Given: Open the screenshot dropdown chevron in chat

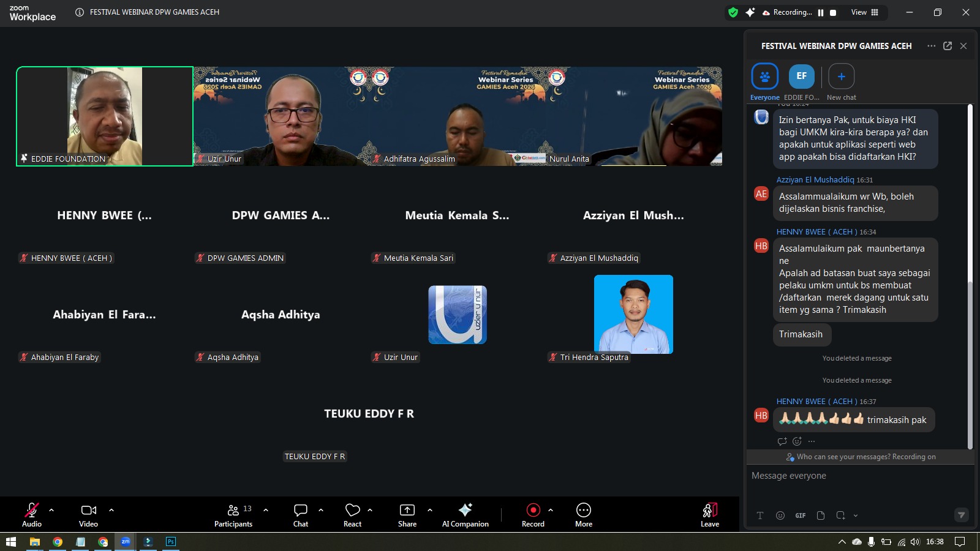Looking at the screenshot, I should coord(856,515).
